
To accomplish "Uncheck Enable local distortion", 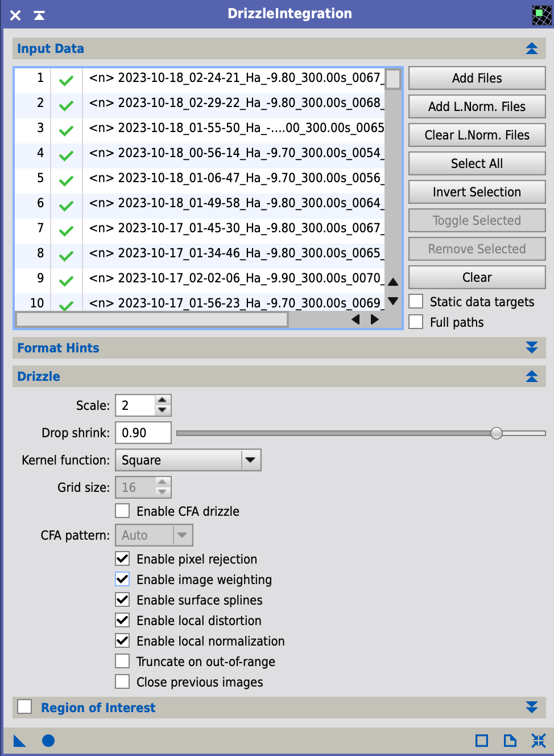I will [x=122, y=620].
